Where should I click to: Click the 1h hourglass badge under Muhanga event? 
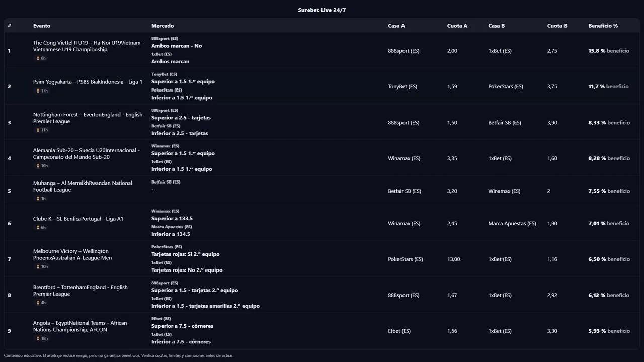coord(41,199)
